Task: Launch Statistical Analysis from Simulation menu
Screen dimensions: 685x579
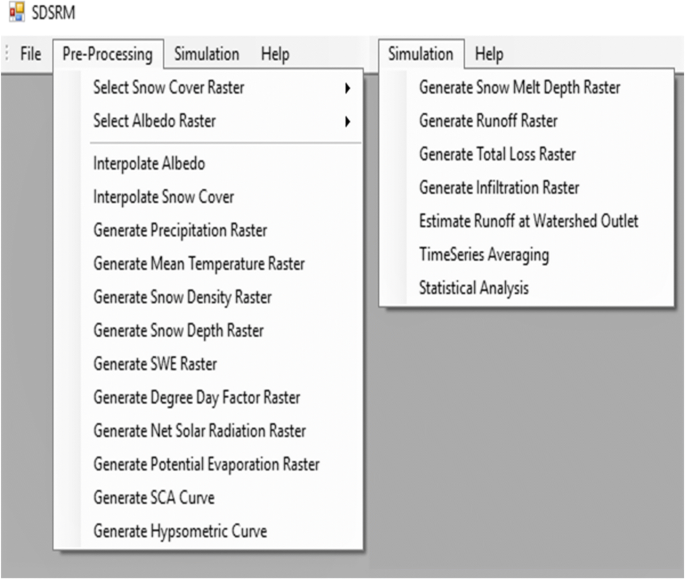Action: point(474,288)
